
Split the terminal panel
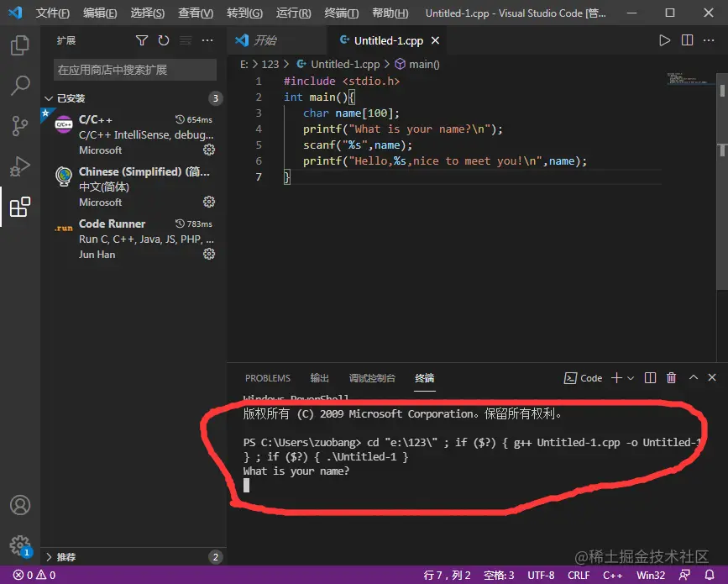coord(650,378)
